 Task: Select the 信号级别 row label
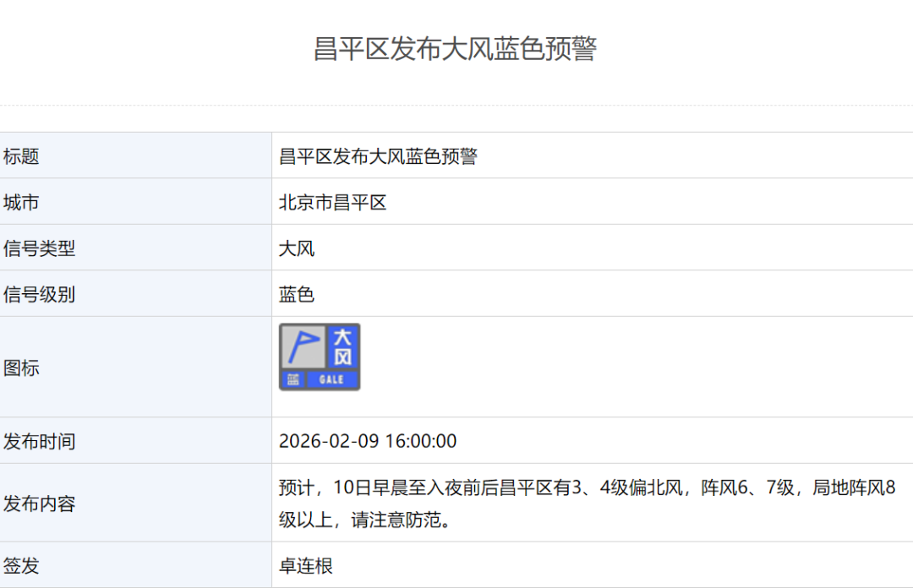(39, 295)
